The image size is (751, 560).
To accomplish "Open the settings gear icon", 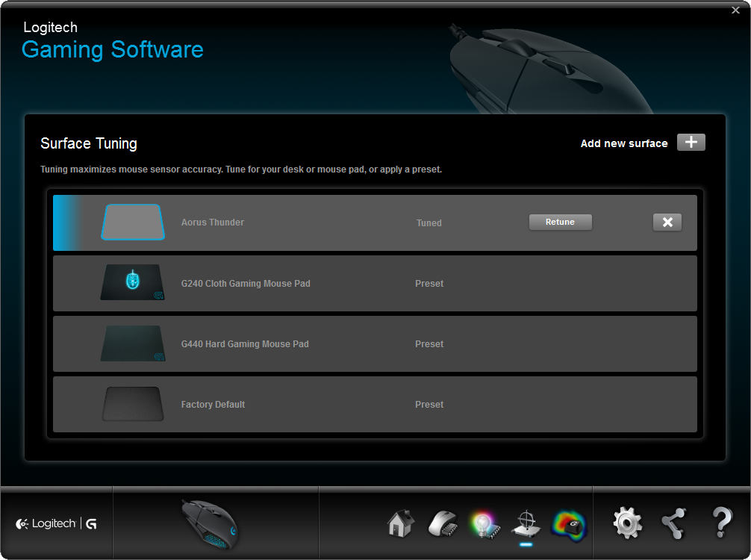I will click(x=628, y=523).
